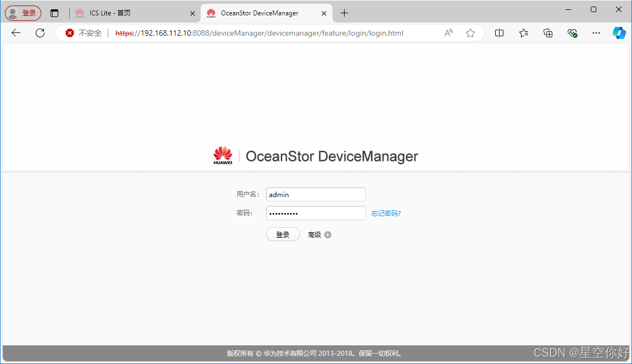Click the OceanStor DeviceManager title text

[x=332, y=156]
